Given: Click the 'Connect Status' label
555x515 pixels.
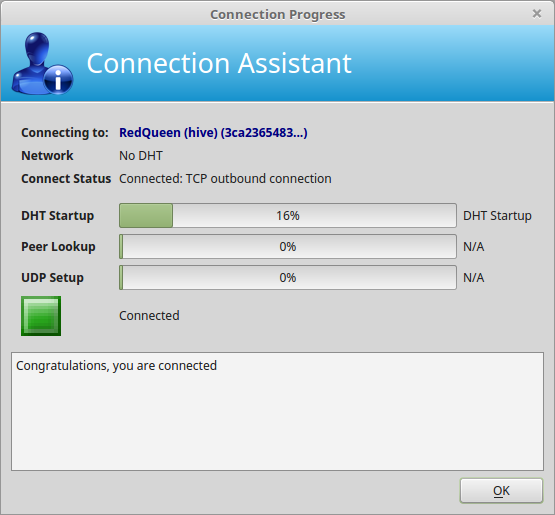Looking at the screenshot, I should (66, 179).
